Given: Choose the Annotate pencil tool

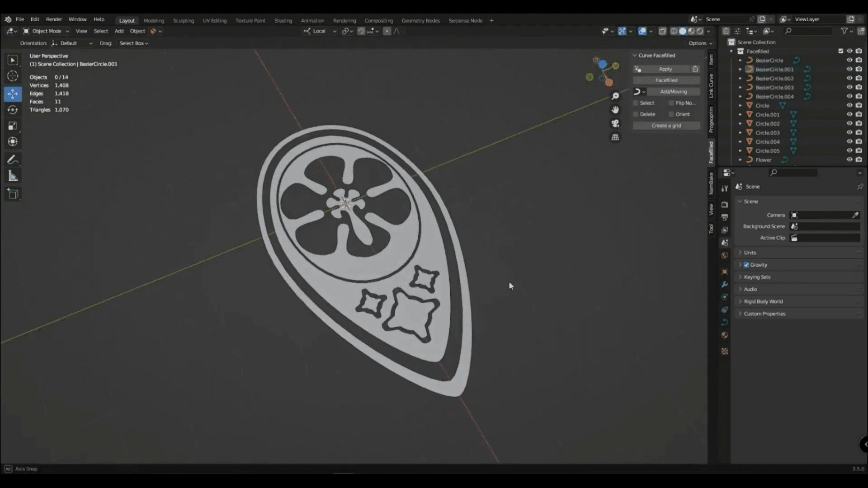Looking at the screenshot, I should click(13, 160).
